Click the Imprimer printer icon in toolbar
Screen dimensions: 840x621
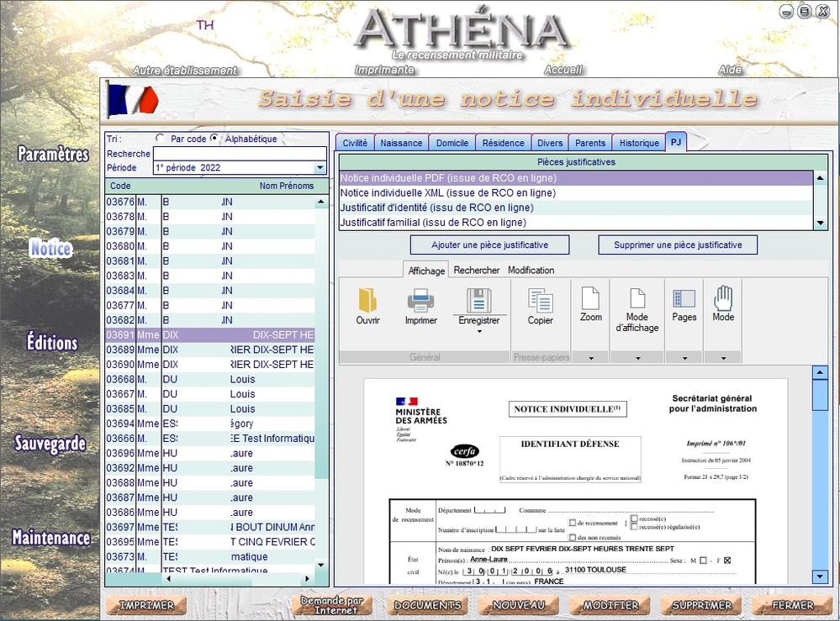[x=420, y=301]
